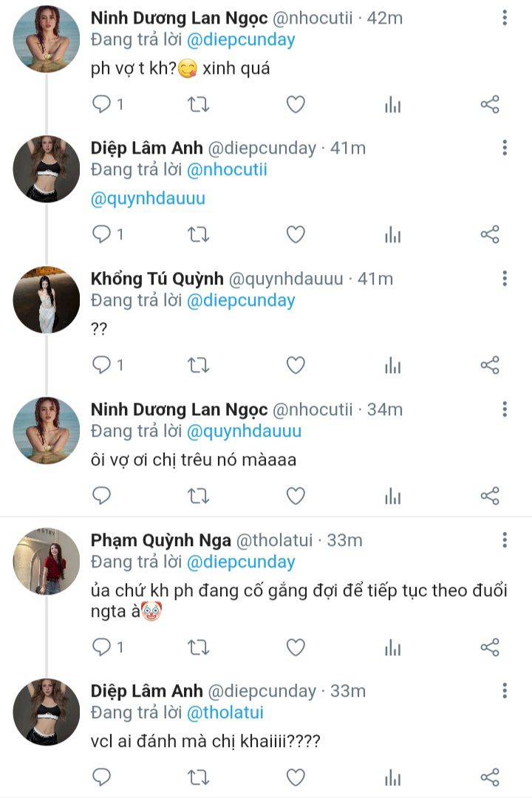Share Khổng Tú Quỳnh's '??' tweet
532x798 pixels.
490,365
